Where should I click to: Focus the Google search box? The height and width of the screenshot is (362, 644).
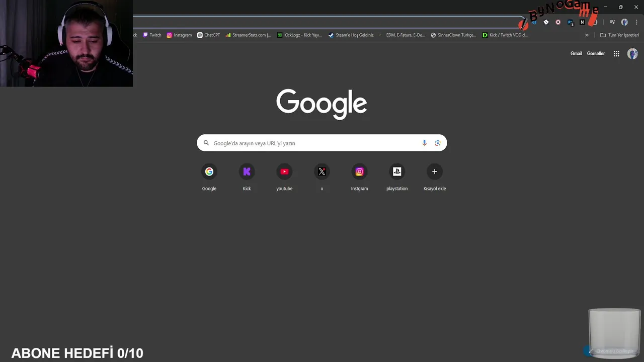[322, 143]
